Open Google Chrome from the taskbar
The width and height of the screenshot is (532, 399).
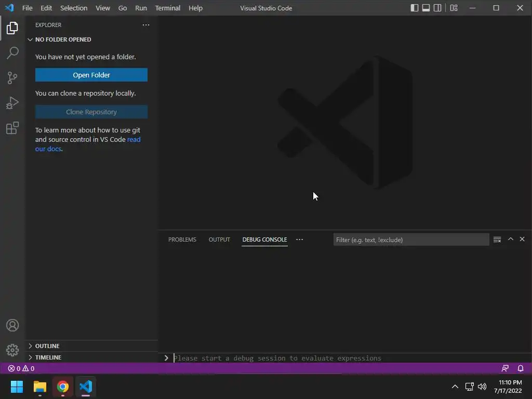tap(63, 387)
